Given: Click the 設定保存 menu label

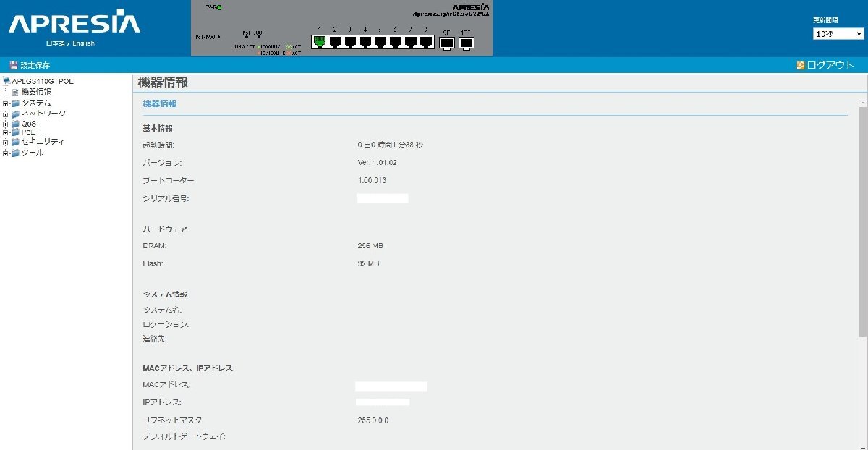Looking at the screenshot, I should click(35, 65).
